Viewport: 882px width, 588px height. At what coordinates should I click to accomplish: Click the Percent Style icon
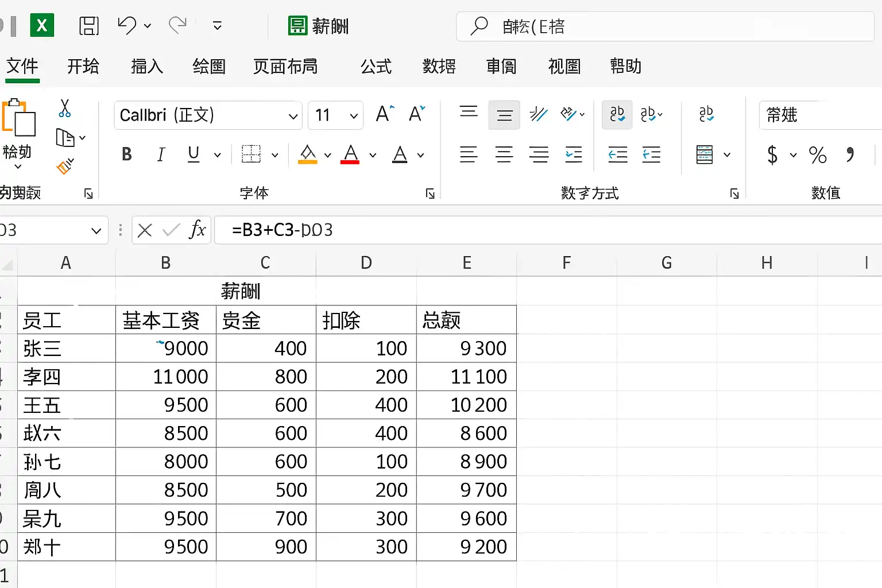click(817, 154)
